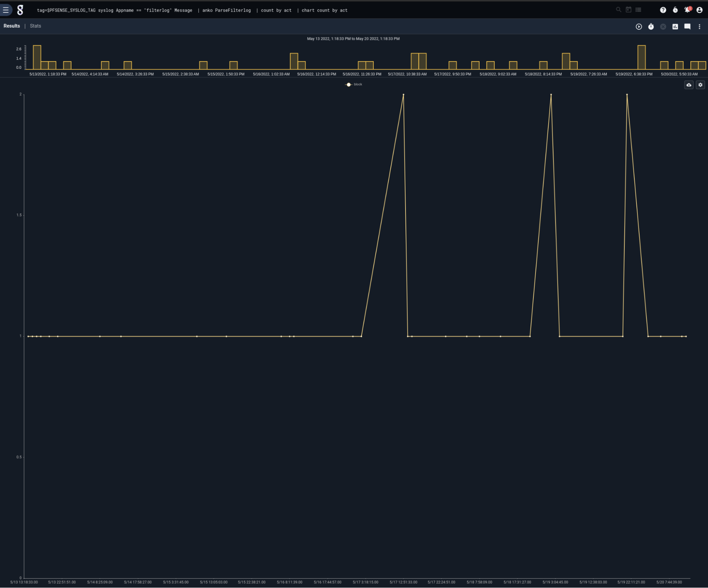Click chart x-axis label 5/13 13:18:33.00
The image size is (708, 588).
[x=24, y=582]
